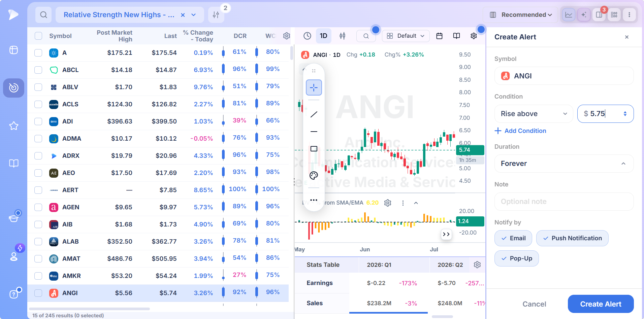Viewport: 644px width, 319px height.
Task: Open the color palette drawing tool
Action: click(x=314, y=175)
